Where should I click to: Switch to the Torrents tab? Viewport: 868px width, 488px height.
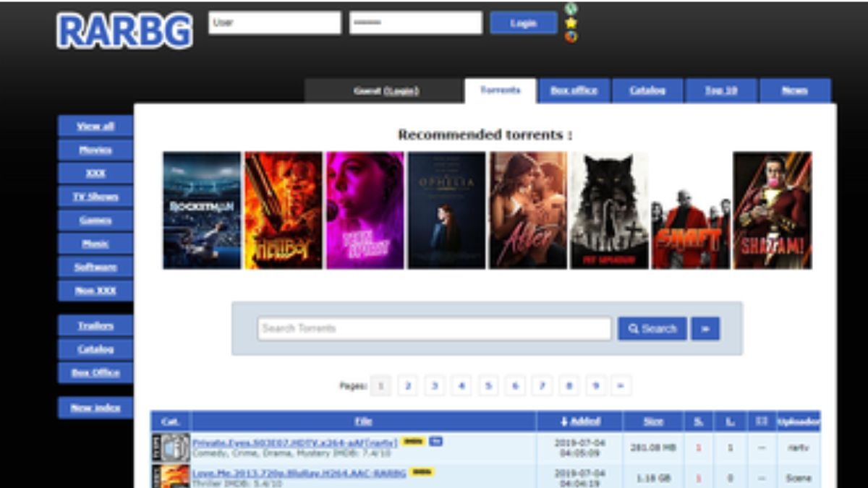501,91
